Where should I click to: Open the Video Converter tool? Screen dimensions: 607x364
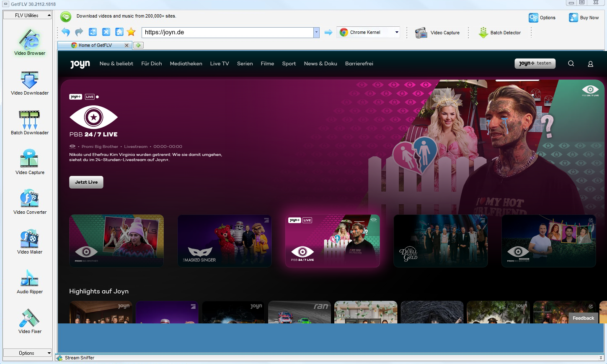point(30,202)
